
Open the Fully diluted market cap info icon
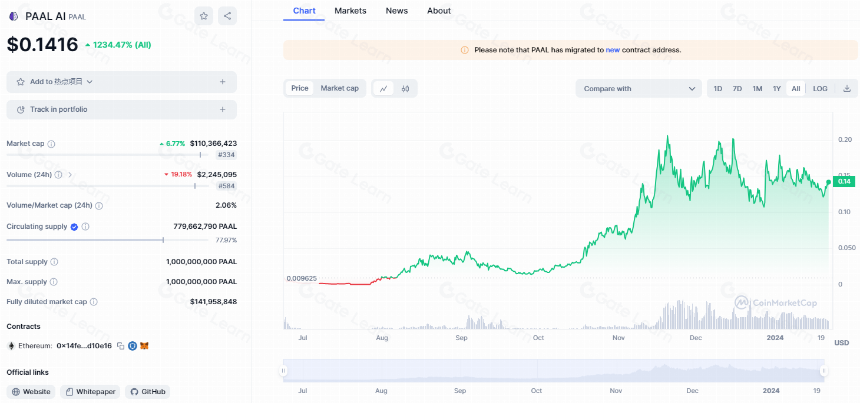(x=94, y=302)
